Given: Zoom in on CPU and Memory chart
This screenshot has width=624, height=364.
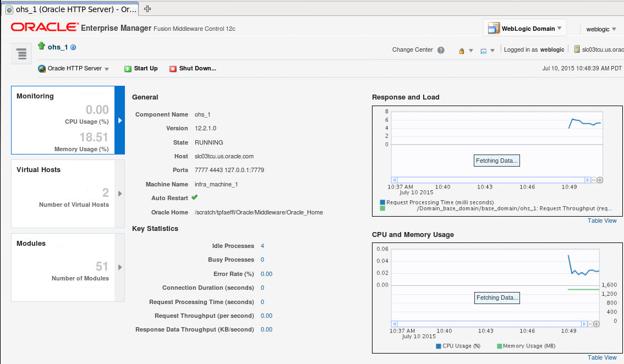Looking at the screenshot, I should click(596, 324).
